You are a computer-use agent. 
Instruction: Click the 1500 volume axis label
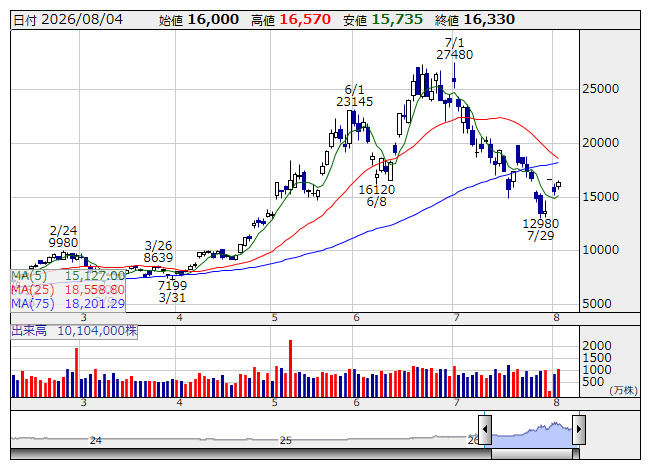[597, 358]
